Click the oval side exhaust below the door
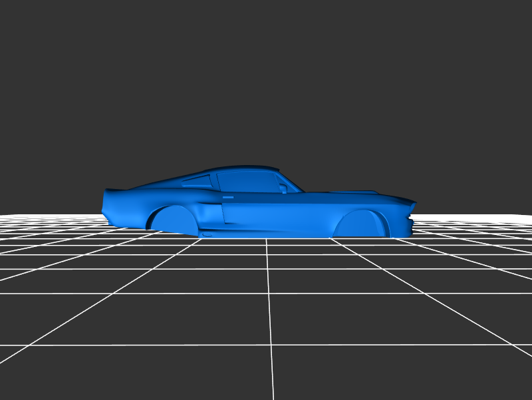Viewport: 532px width, 400px height. 207,234
